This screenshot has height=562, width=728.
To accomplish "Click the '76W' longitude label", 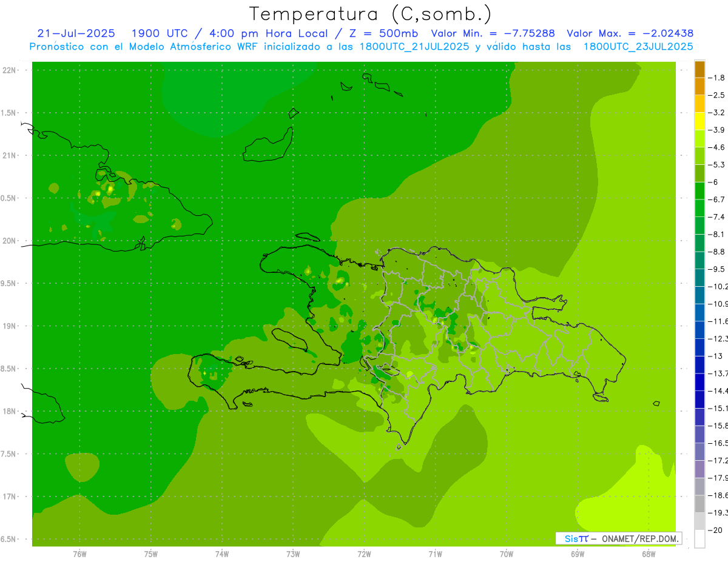I will [79, 554].
